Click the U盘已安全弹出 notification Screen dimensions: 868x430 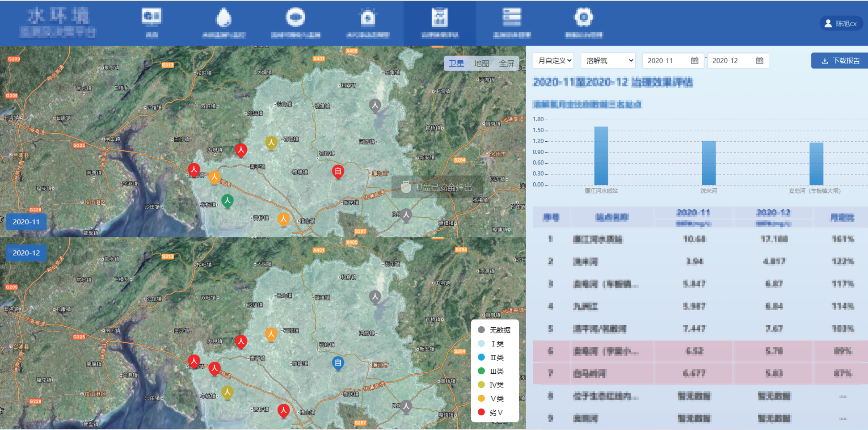click(x=437, y=187)
